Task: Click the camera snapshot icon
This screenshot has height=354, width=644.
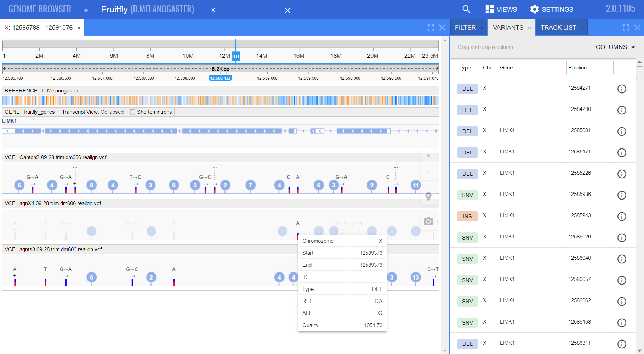Action: [428, 221]
